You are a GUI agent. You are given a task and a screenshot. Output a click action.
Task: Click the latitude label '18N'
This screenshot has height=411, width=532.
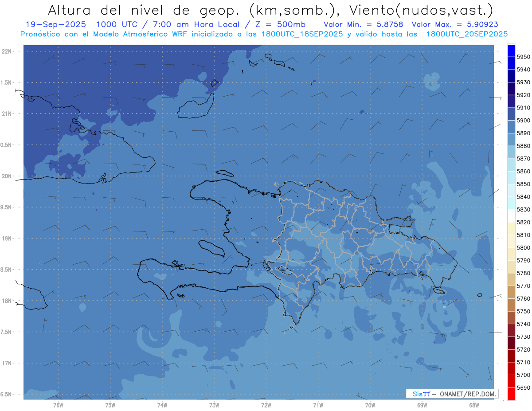tap(7, 301)
